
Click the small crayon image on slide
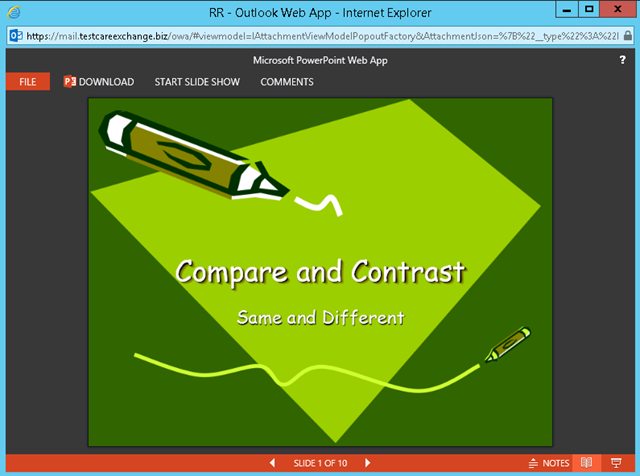coord(507,344)
